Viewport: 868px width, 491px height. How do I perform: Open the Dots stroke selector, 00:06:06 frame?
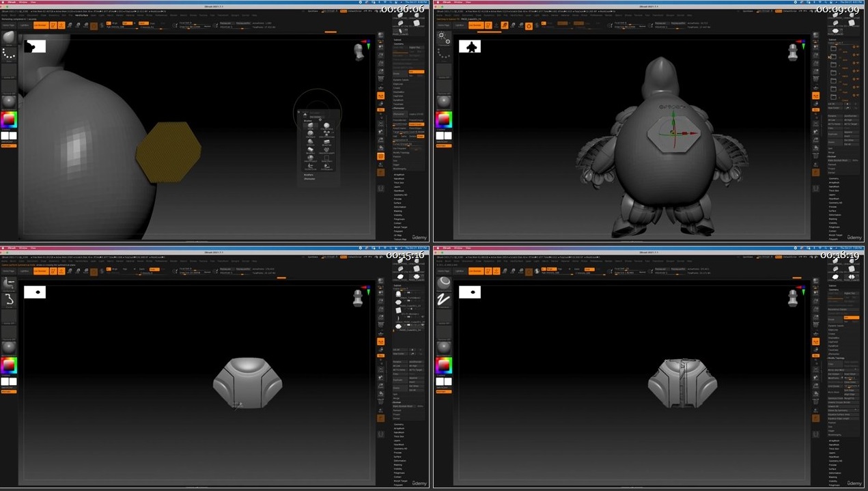[x=8, y=54]
